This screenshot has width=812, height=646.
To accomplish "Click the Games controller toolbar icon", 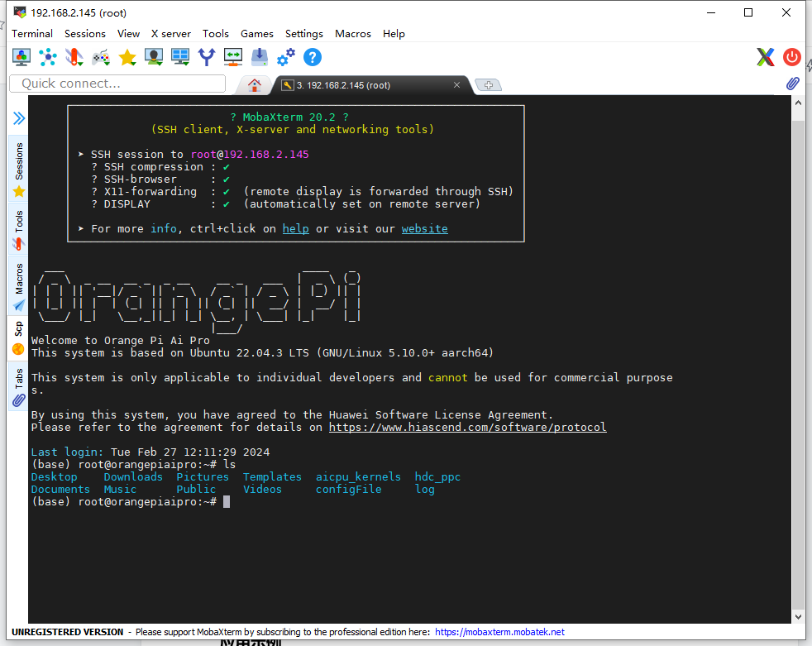I will pyautogui.click(x=101, y=57).
